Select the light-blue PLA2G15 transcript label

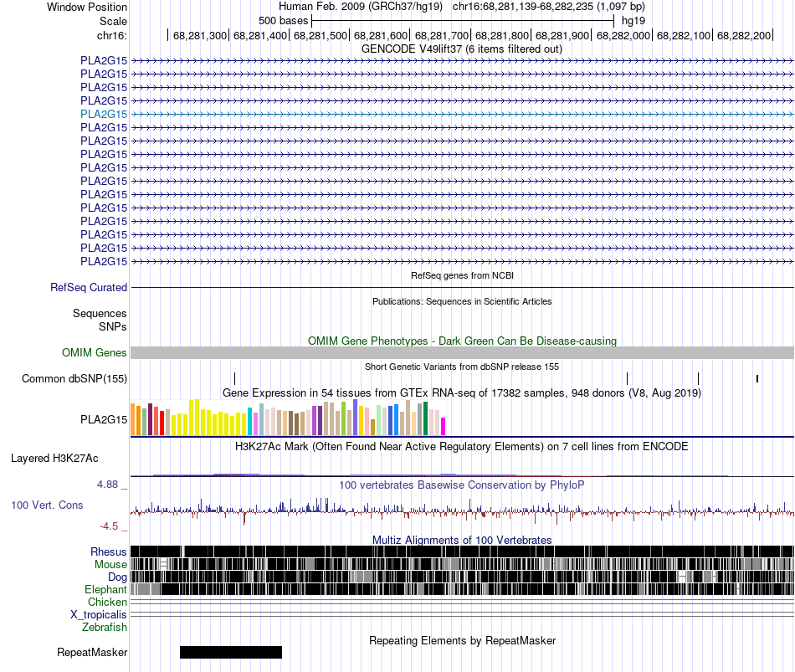tap(104, 114)
